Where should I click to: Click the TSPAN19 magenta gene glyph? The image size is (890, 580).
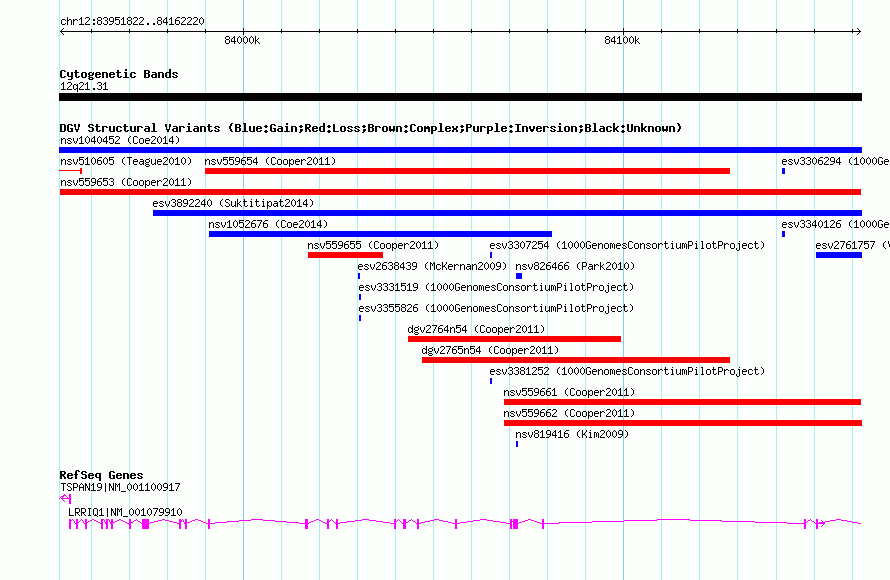[65, 499]
